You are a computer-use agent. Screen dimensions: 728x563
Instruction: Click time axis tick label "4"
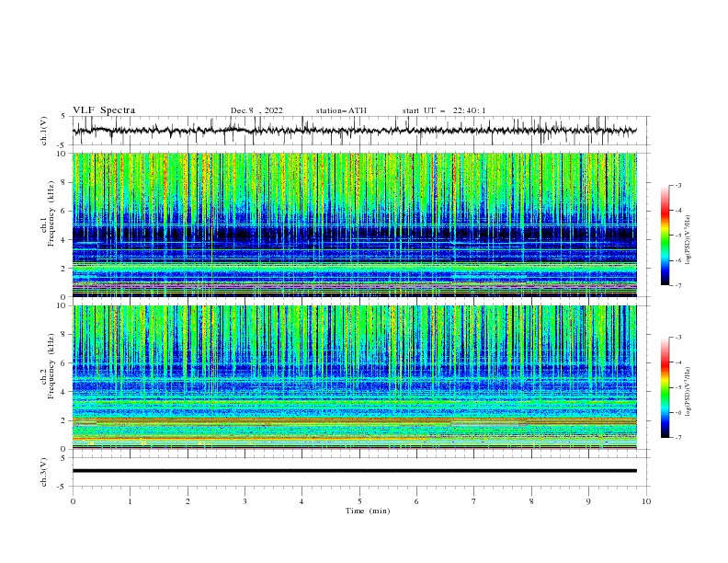click(x=302, y=501)
